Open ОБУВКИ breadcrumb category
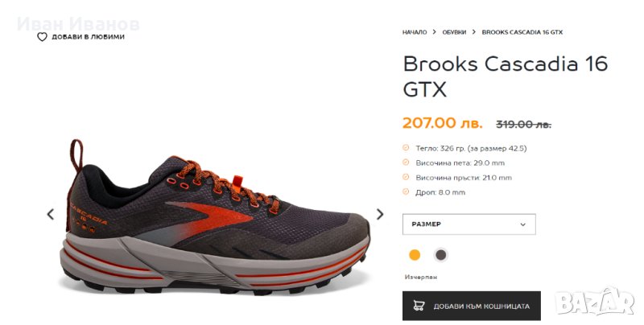Screen dimensions: 644x325 pyautogui.click(x=454, y=32)
